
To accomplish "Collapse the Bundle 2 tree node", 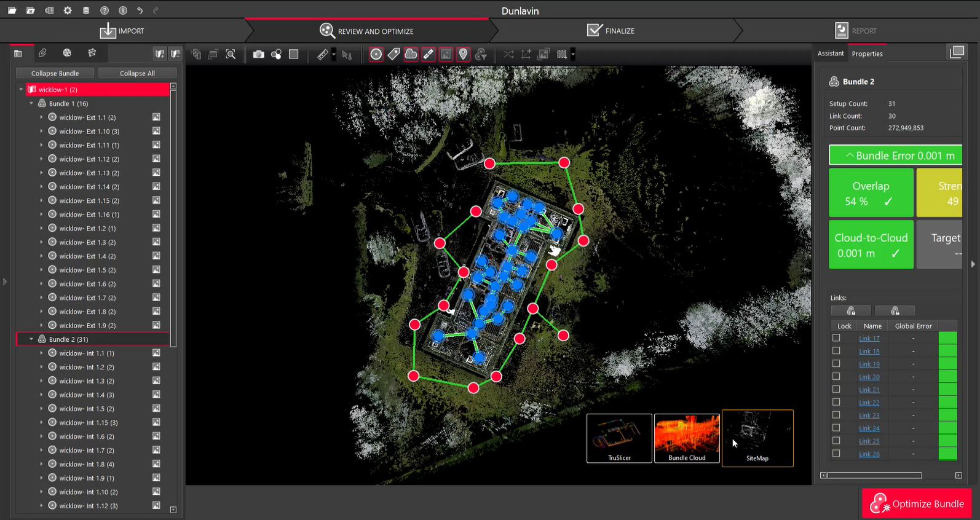I will 31,339.
